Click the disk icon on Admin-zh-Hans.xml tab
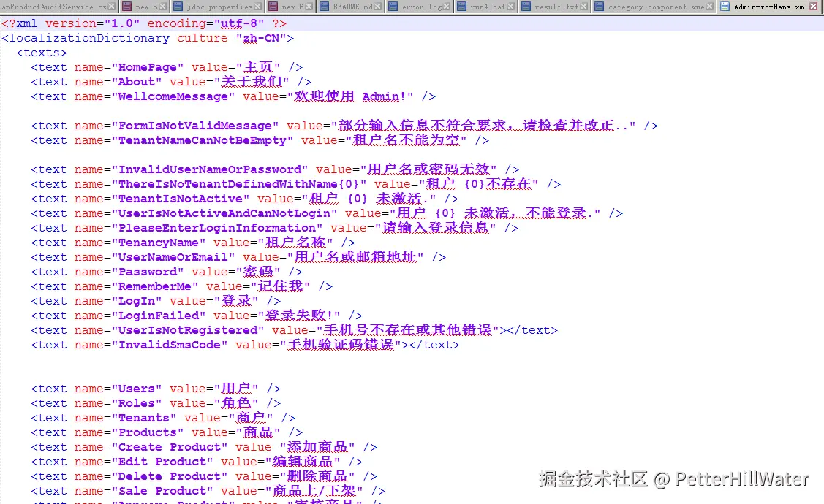This screenshot has height=504, width=824. coord(725,7)
